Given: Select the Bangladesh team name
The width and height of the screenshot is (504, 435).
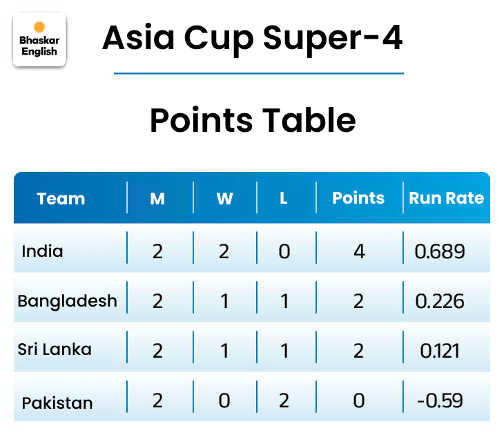Looking at the screenshot, I should point(67,301).
